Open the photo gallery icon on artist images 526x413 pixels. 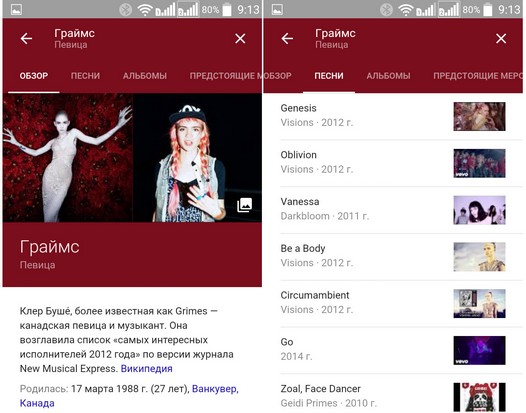click(245, 205)
